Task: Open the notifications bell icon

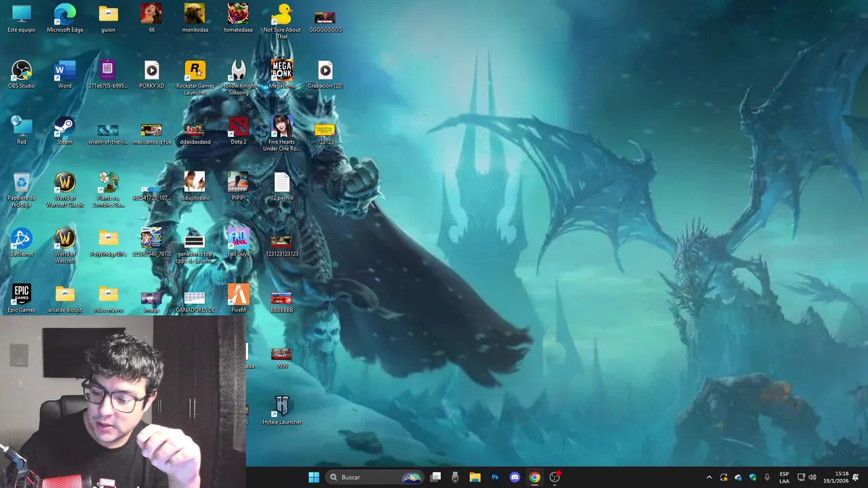Action: coord(856,477)
